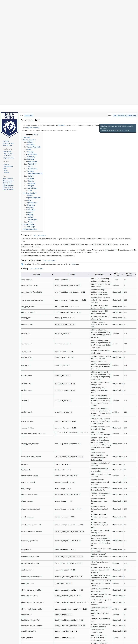Open What links here tool
This screenshot has width=138, height=644.
(8, 179)
